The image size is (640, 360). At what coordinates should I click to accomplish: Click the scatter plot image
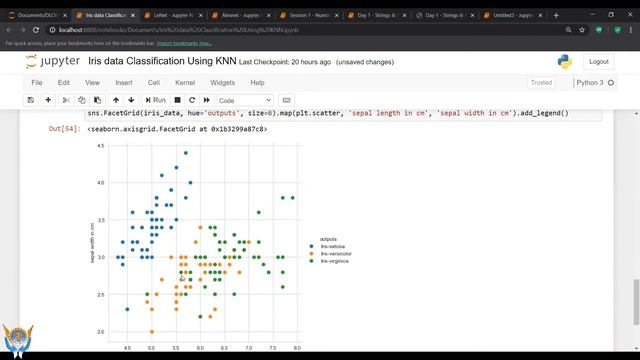220,247
